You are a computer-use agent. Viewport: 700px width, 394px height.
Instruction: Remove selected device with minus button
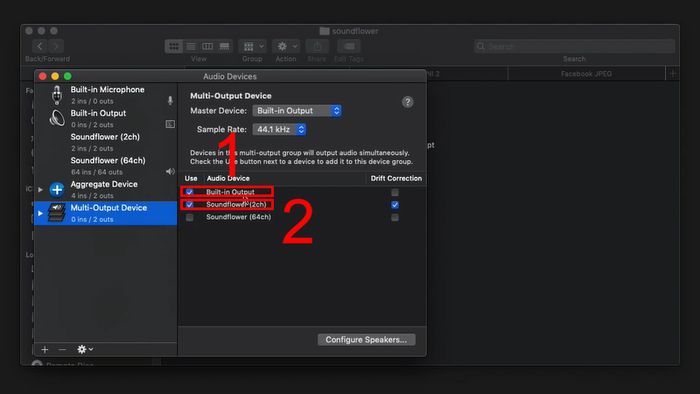pos(62,349)
